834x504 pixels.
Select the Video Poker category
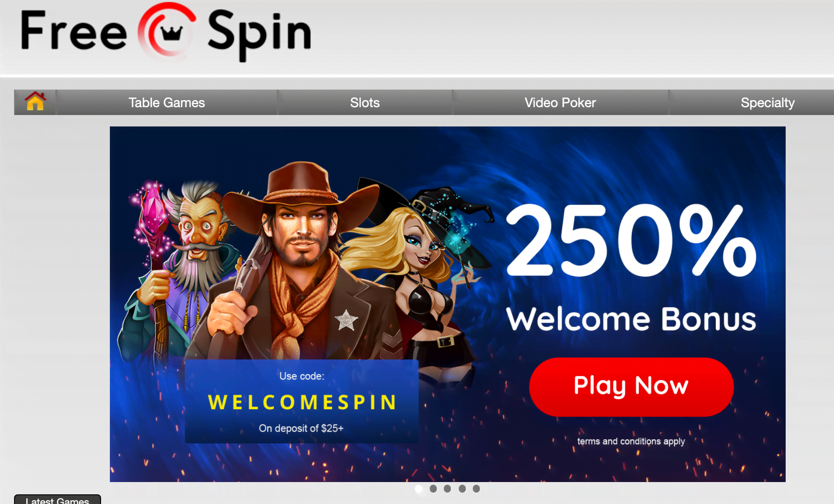[x=560, y=103]
